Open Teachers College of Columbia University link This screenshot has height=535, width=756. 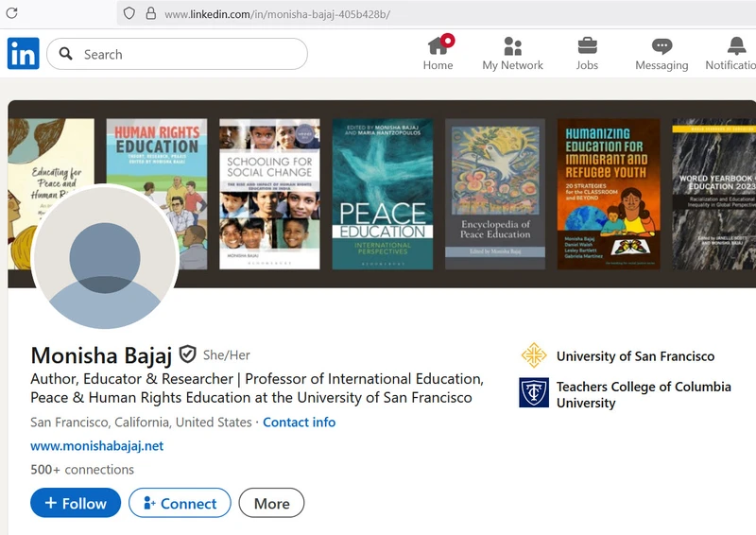644,394
